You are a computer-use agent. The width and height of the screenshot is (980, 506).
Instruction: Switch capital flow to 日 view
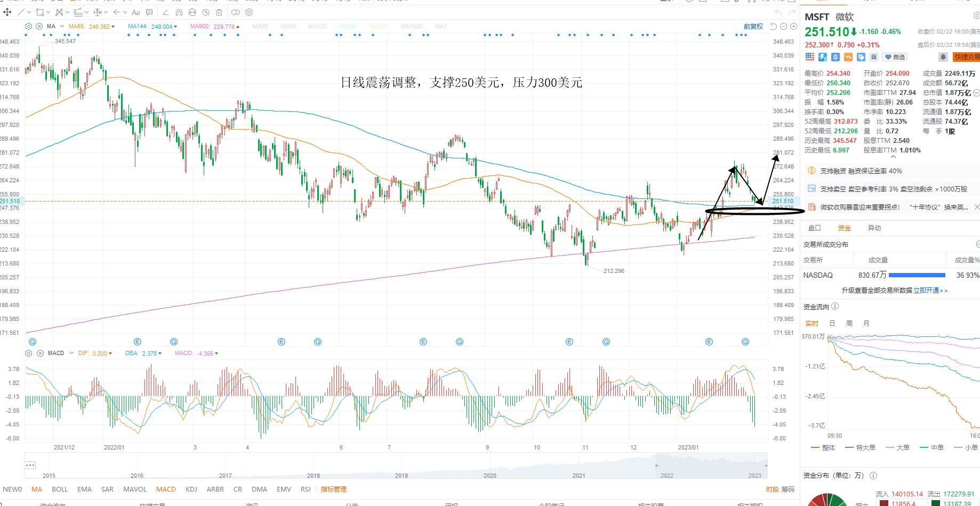pos(832,323)
